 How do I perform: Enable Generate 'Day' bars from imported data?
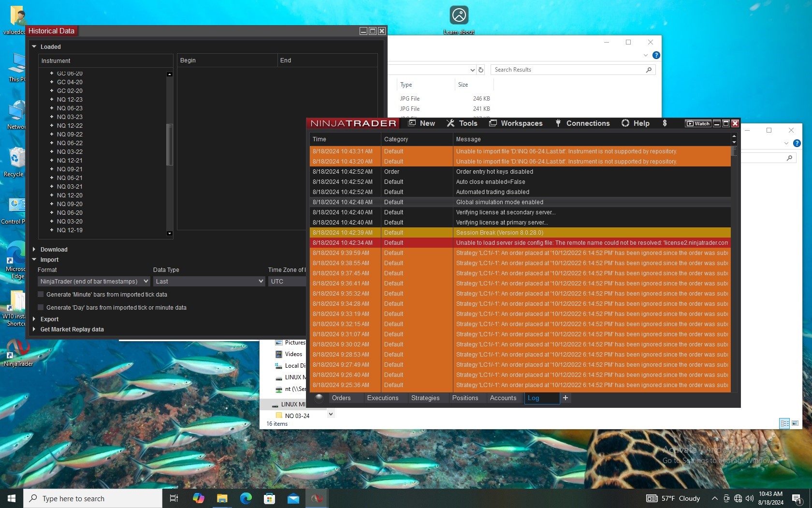pyautogui.click(x=41, y=308)
